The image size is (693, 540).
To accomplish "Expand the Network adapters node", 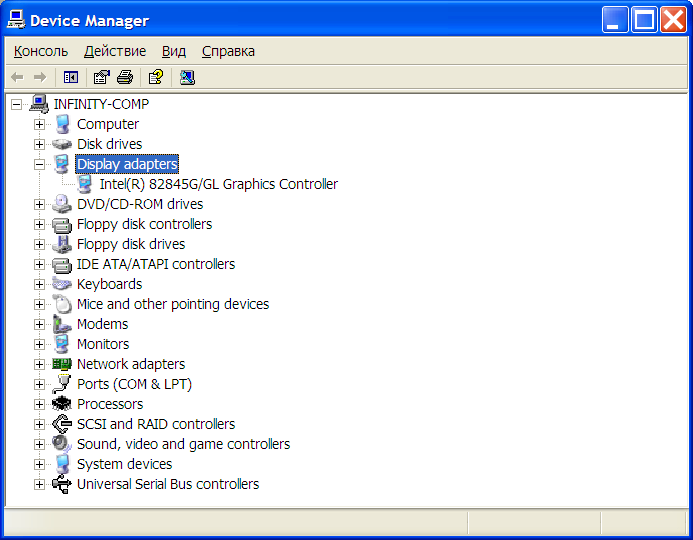I will [x=39, y=364].
